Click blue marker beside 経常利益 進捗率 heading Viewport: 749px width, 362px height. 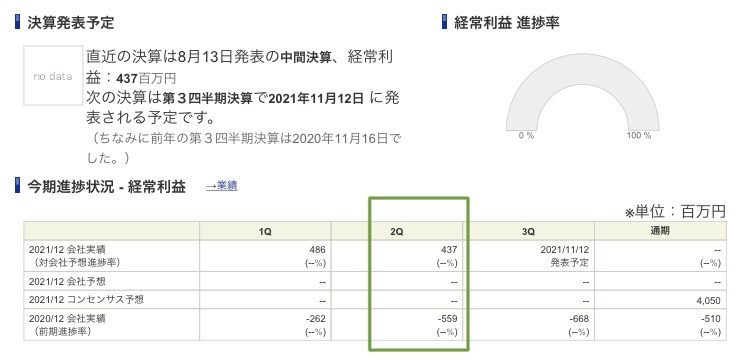click(444, 22)
